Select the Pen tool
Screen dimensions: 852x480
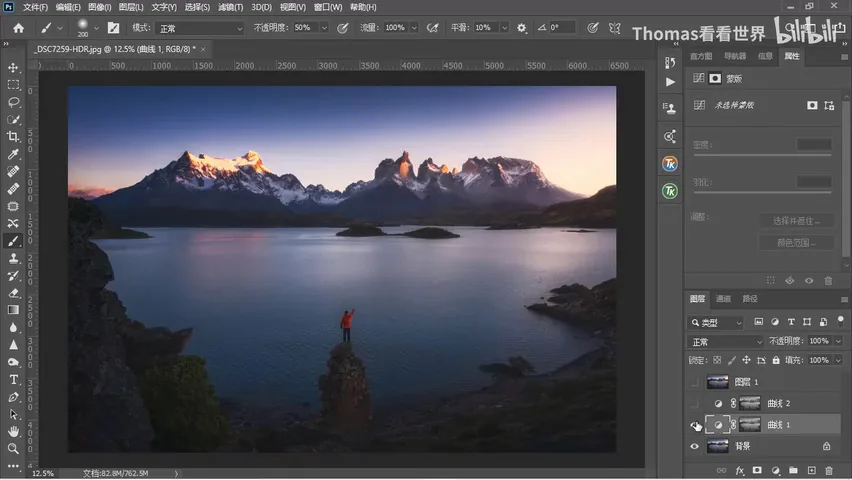(13, 397)
